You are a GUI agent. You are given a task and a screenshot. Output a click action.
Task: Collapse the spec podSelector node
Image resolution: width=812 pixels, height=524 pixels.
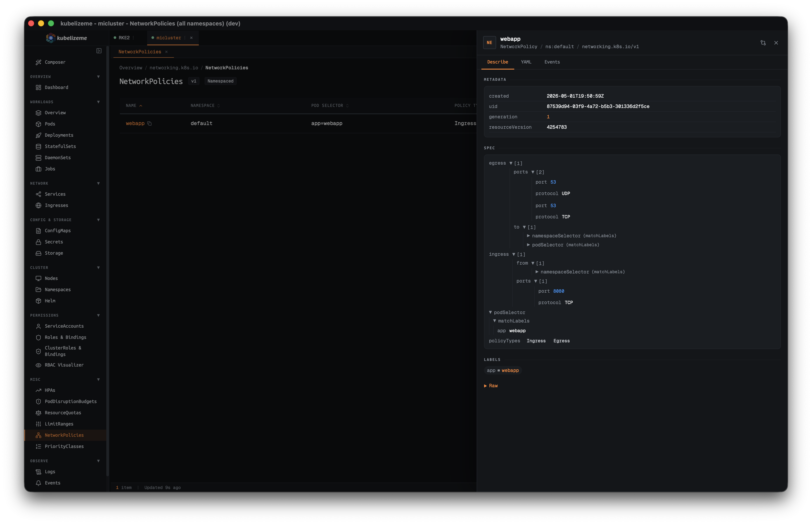[x=490, y=312]
